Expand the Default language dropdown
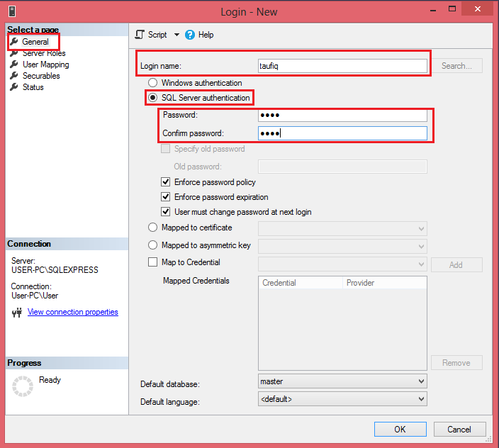 tap(342, 399)
